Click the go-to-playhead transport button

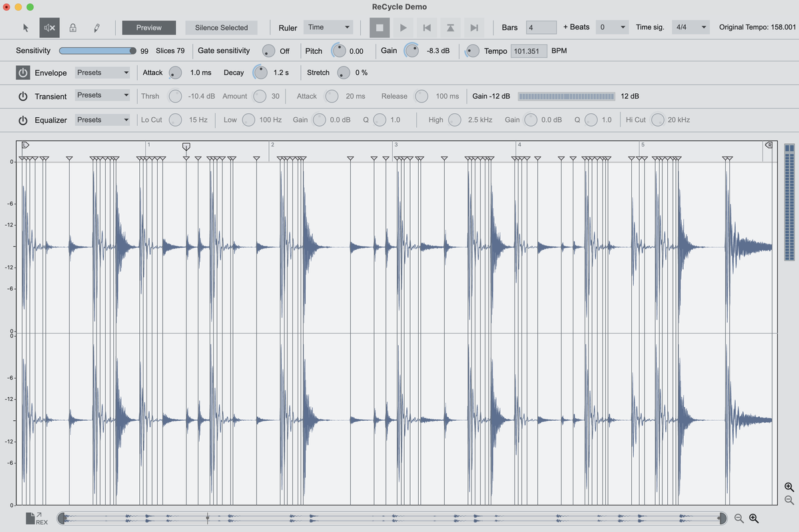[x=451, y=27]
